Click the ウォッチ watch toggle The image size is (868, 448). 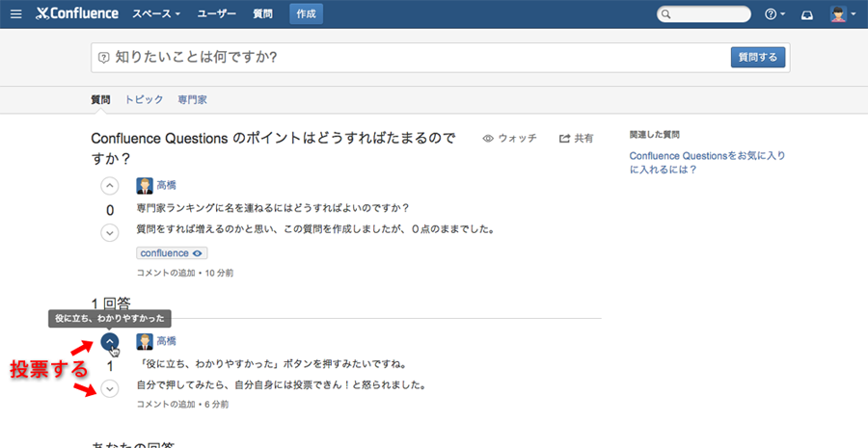pyautogui.click(x=510, y=139)
